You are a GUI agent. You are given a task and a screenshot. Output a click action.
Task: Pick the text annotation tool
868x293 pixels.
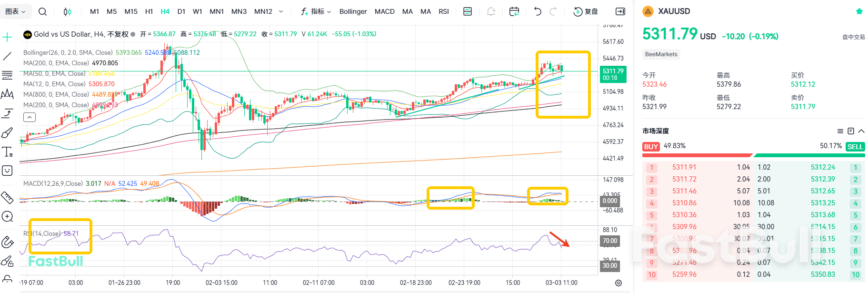coord(7,152)
